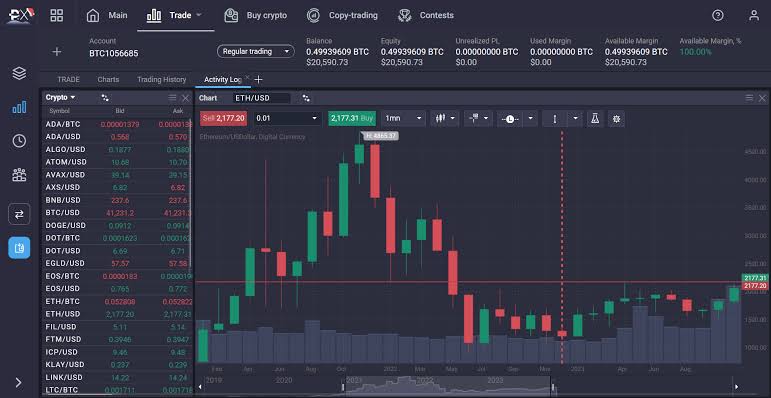Select LINK/USD row
Screen dimensions: 771x398
[117, 377]
